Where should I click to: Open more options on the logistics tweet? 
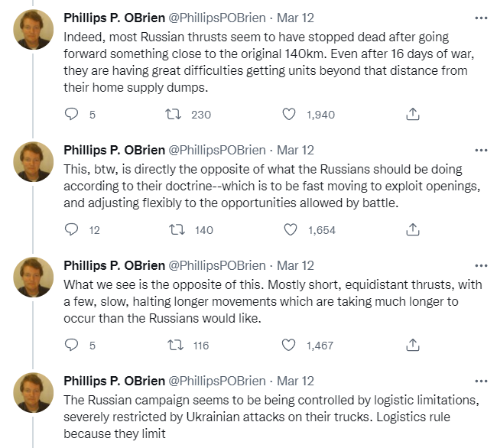[480, 381]
